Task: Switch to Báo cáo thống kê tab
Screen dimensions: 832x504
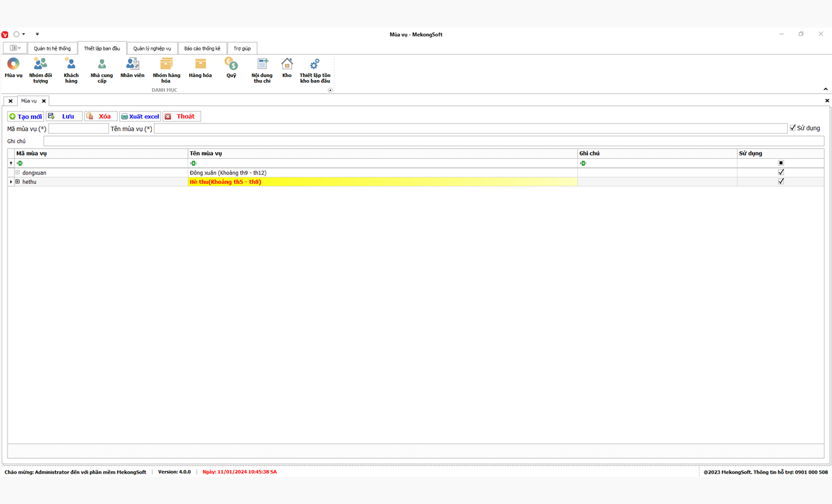Action: [x=202, y=49]
